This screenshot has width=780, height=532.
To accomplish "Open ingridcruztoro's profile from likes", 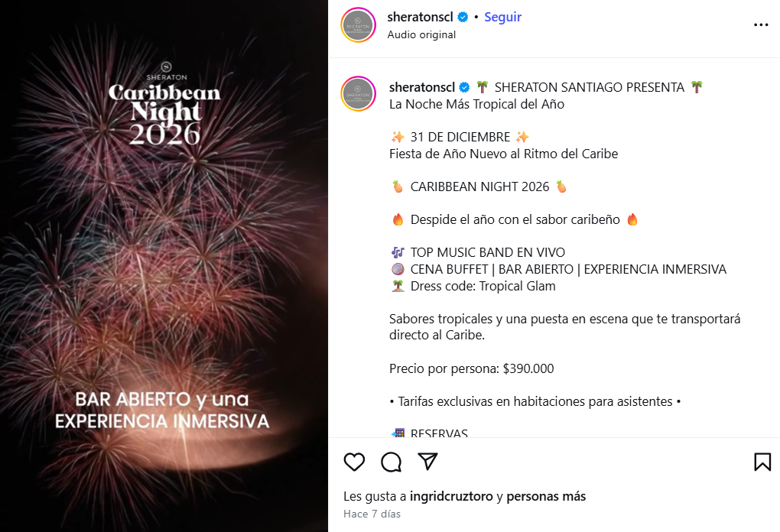I will (x=451, y=496).
